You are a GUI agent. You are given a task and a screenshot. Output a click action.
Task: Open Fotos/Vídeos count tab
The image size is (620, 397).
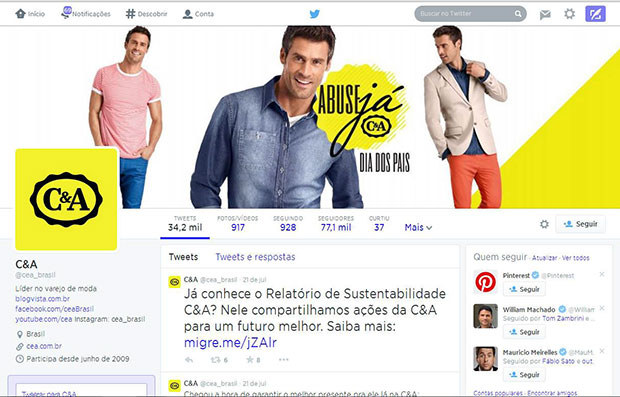pos(238,224)
